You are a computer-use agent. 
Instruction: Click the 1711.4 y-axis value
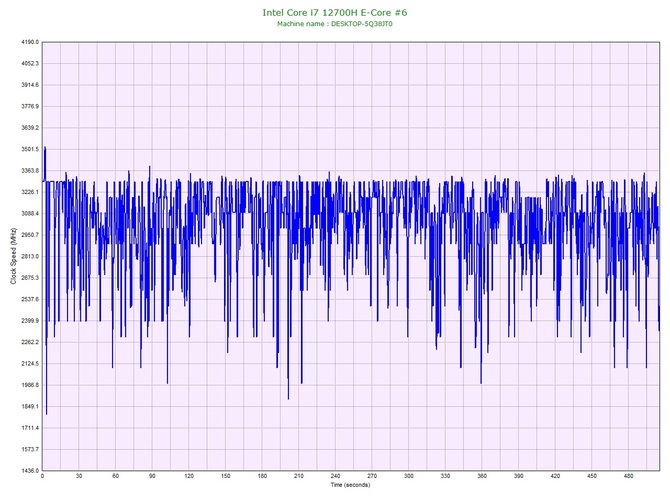coord(30,428)
